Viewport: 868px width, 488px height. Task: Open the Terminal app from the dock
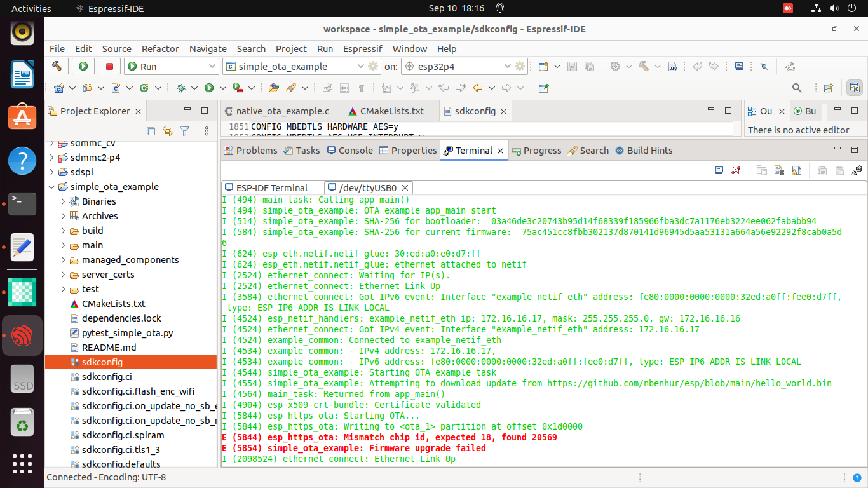point(22,203)
